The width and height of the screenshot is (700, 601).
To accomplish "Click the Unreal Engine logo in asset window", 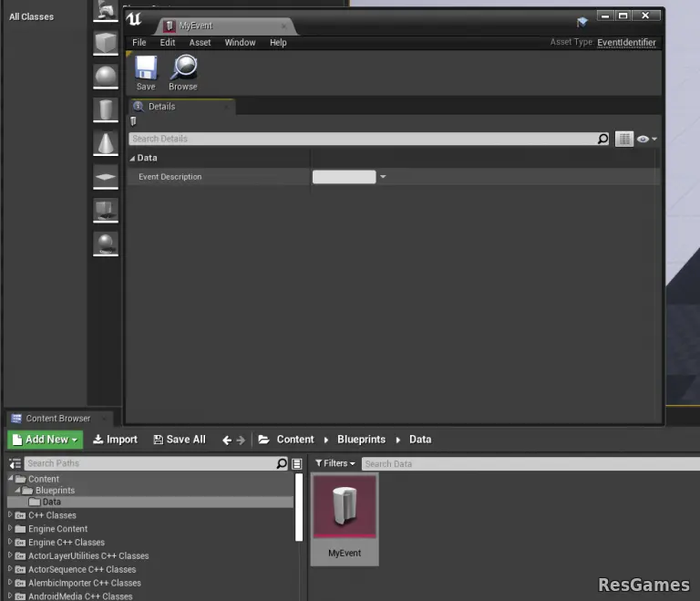I will (x=134, y=19).
